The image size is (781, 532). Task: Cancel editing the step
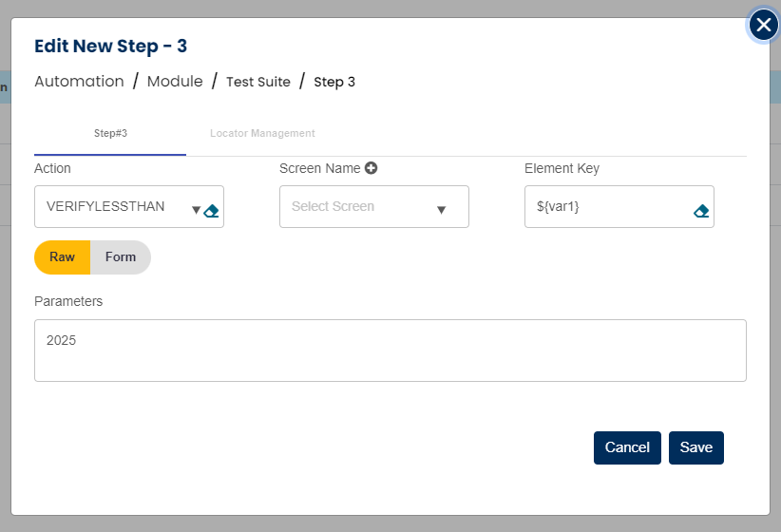pyautogui.click(x=627, y=447)
